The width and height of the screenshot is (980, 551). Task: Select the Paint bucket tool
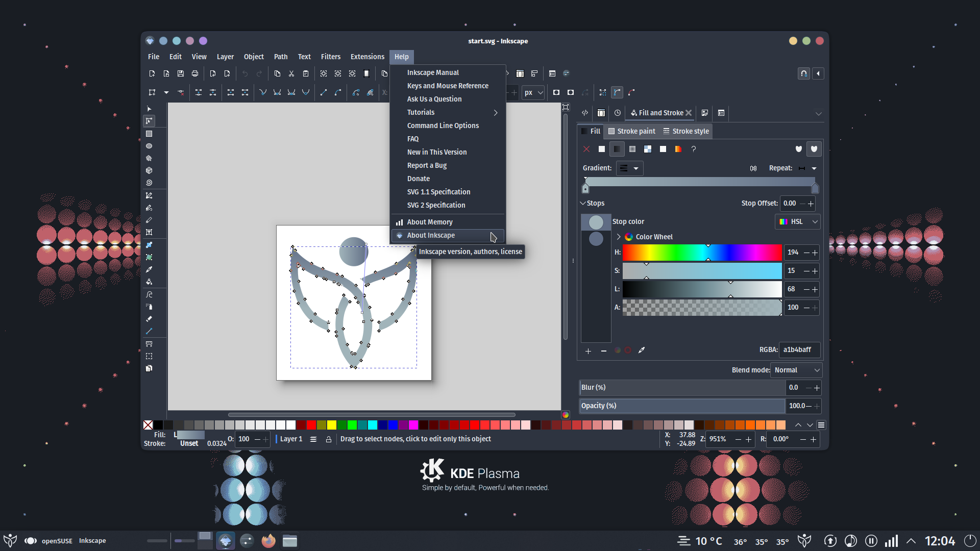pyautogui.click(x=149, y=282)
